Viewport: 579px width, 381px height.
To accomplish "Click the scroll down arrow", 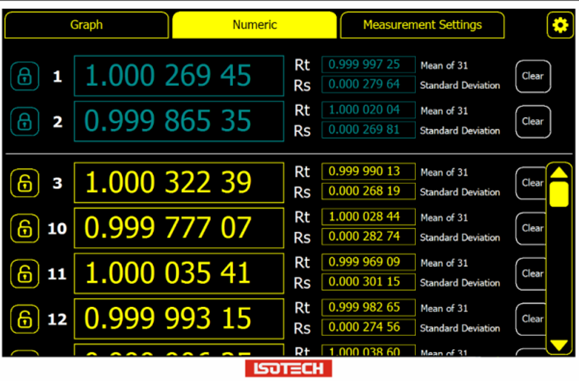I will pos(559,345).
